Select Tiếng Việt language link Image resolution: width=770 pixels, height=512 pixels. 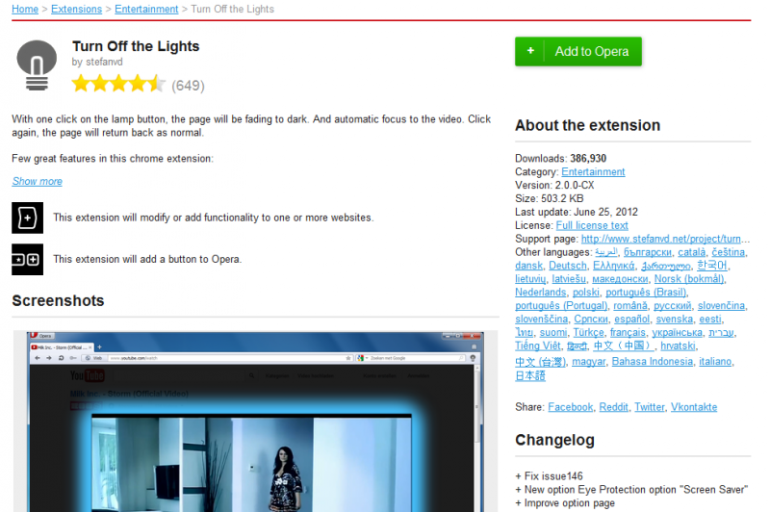pyautogui.click(x=538, y=346)
